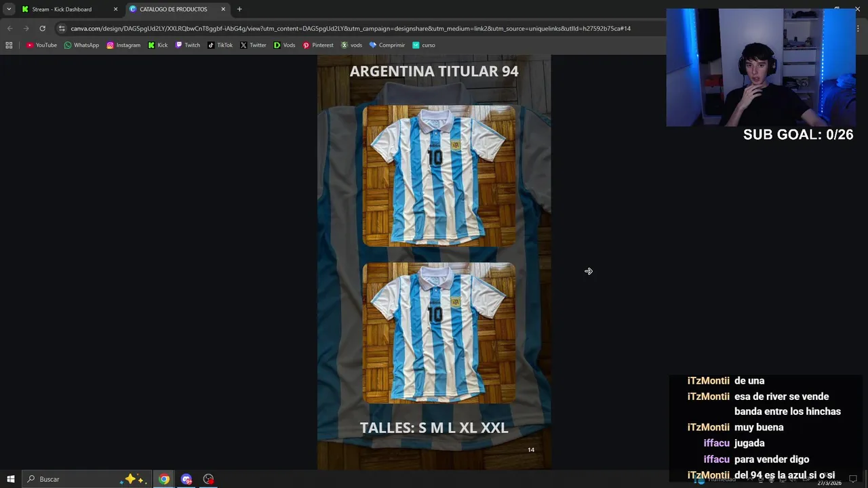
Task: Open the capitalized Vods bookmark
Action: coord(284,45)
